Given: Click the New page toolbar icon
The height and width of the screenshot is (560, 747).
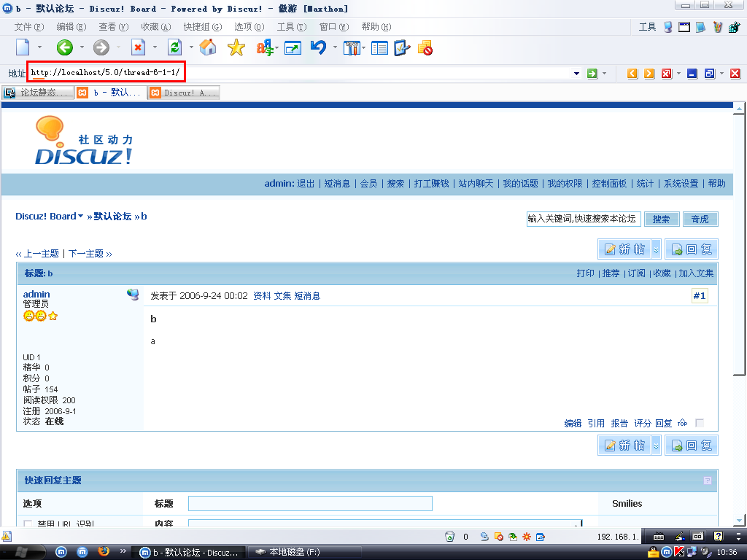Looking at the screenshot, I should pyautogui.click(x=23, y=47).
